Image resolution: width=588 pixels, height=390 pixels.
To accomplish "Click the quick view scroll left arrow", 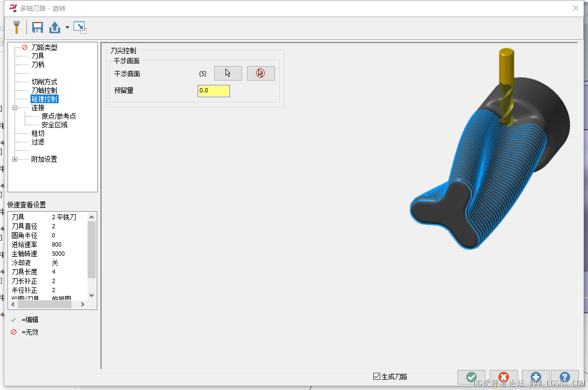I will click(x=13, y=305).
